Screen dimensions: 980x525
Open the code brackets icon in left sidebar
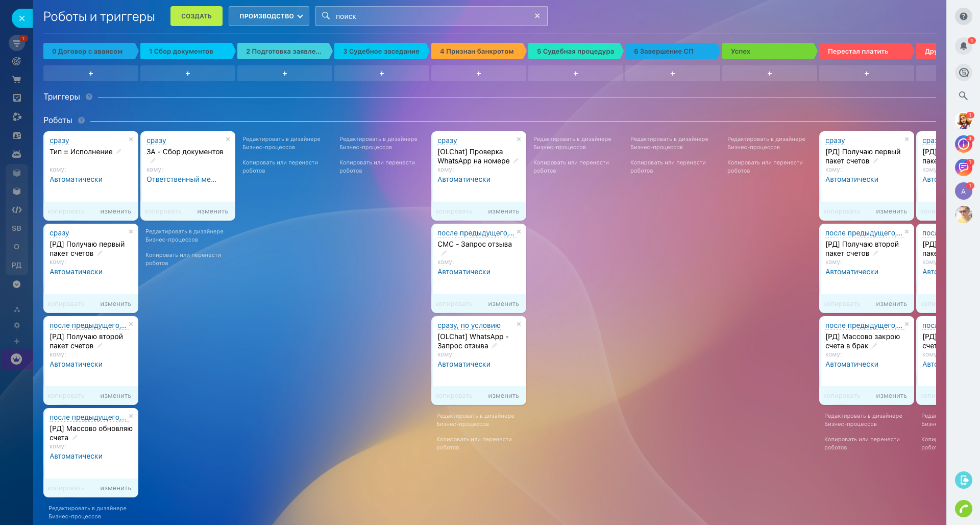(17, 210)
